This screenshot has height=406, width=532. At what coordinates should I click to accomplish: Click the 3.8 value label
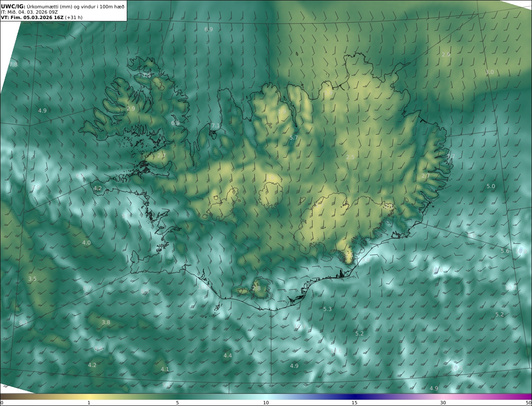106,323
